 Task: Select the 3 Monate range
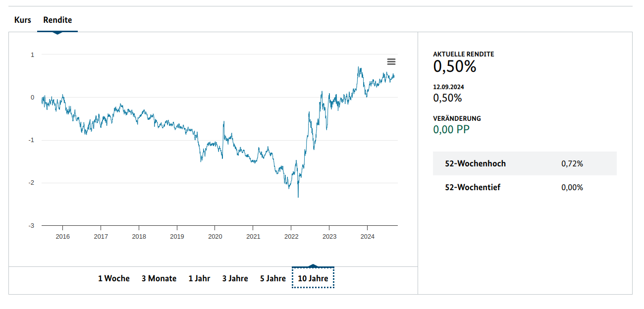coord(159,278)
